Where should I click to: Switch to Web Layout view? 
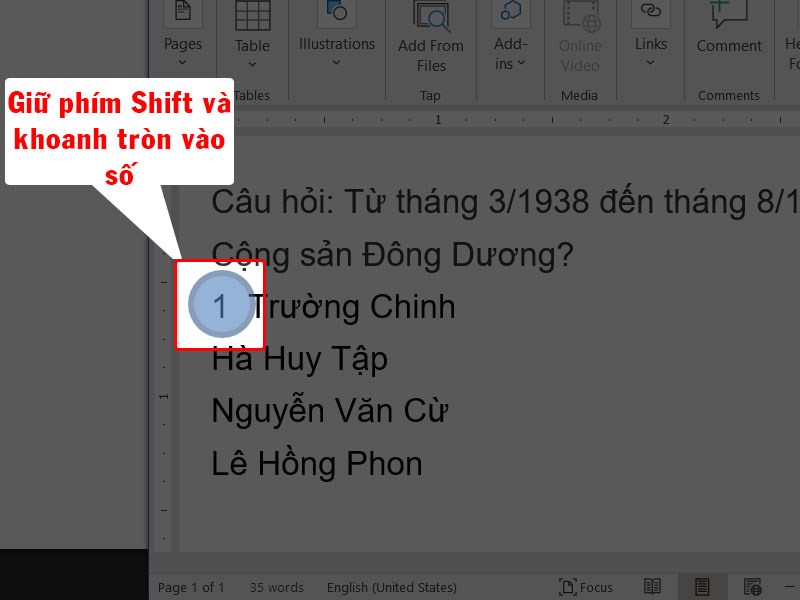point(752,587)
